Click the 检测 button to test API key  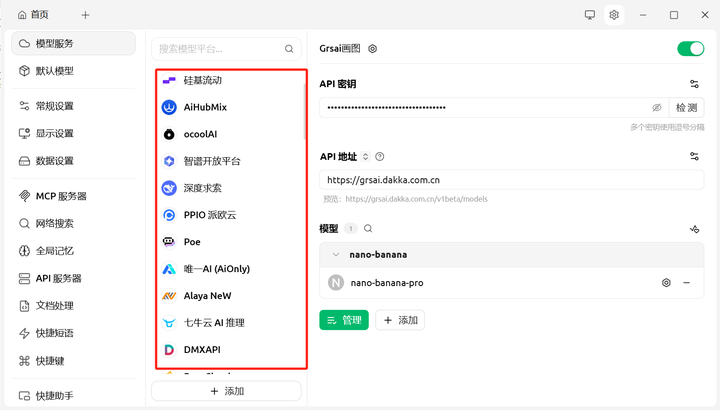687,107
